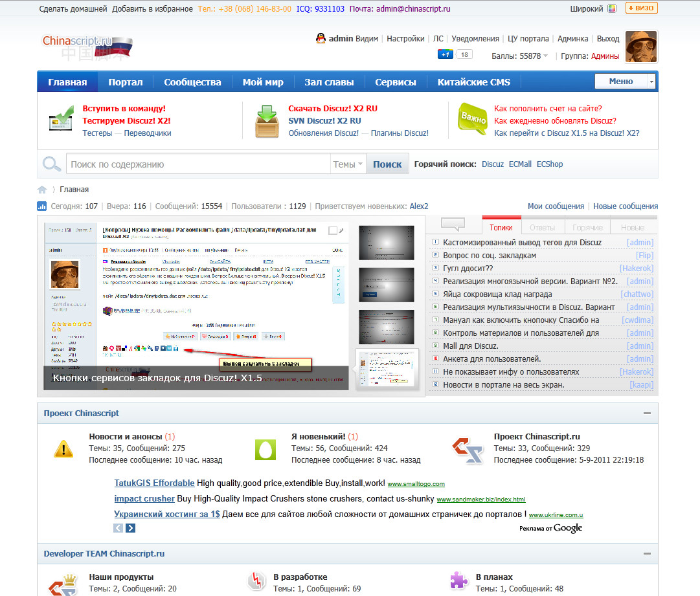Open the Настройки link
Viewport: 700px width, 596px height.
(x=405, y=39)
